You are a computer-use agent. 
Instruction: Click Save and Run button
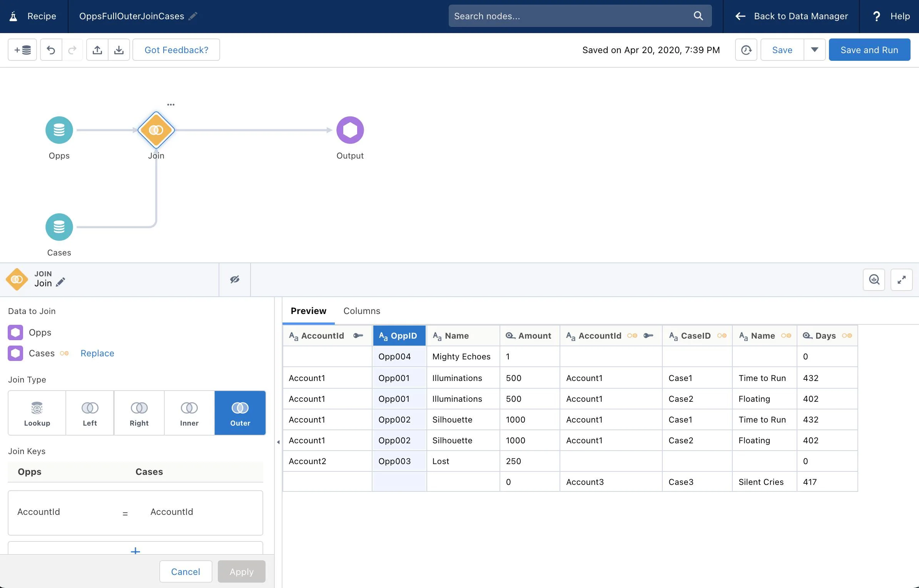(x=869, y=50)
